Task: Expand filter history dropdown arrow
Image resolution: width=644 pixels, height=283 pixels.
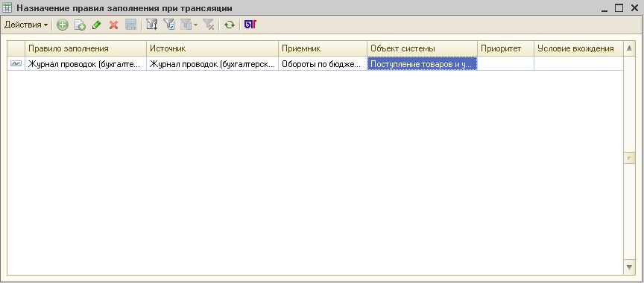Action: (x=195, y=25)
